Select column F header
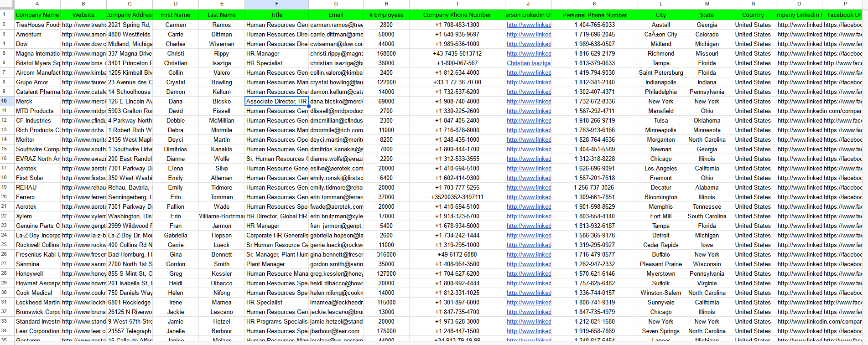This screenshot has width=868, height=345. (276, 4)
